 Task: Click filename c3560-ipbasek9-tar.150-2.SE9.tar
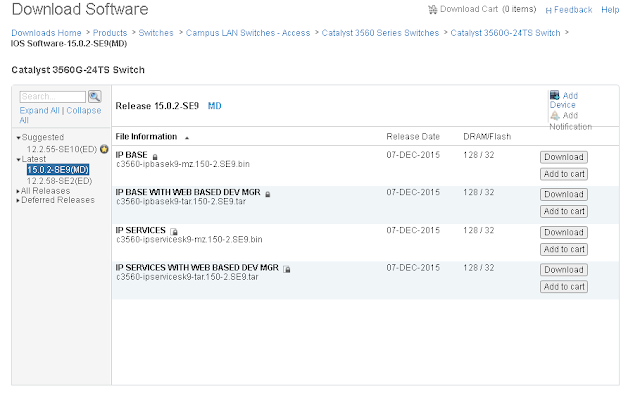click(181, 202)
